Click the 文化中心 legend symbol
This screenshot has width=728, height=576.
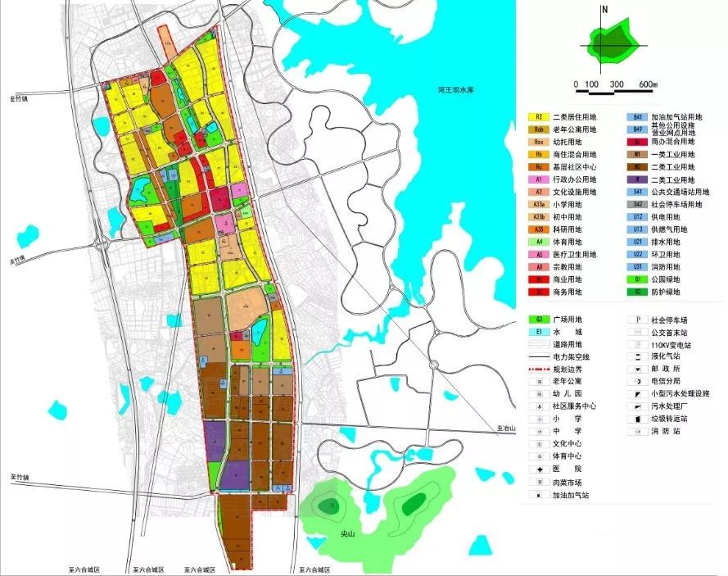click(540, 444)
